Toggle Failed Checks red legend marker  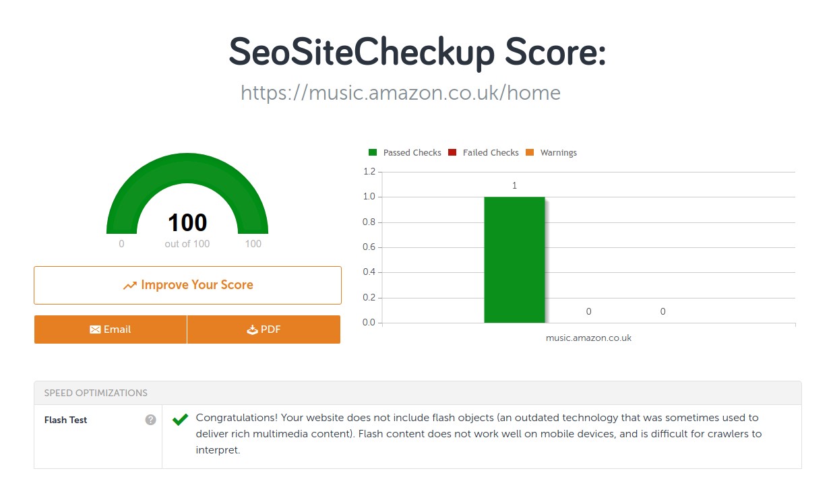pos(452,153)
